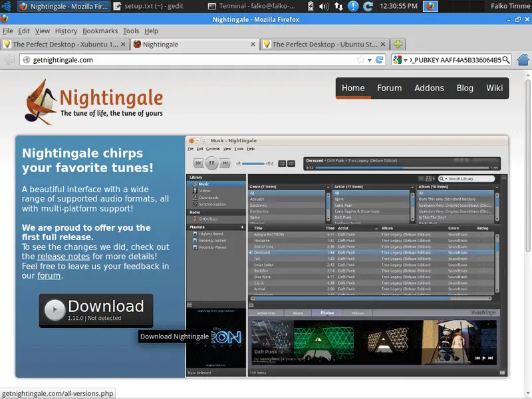
Task: Open the View menu
Action: 43,31
